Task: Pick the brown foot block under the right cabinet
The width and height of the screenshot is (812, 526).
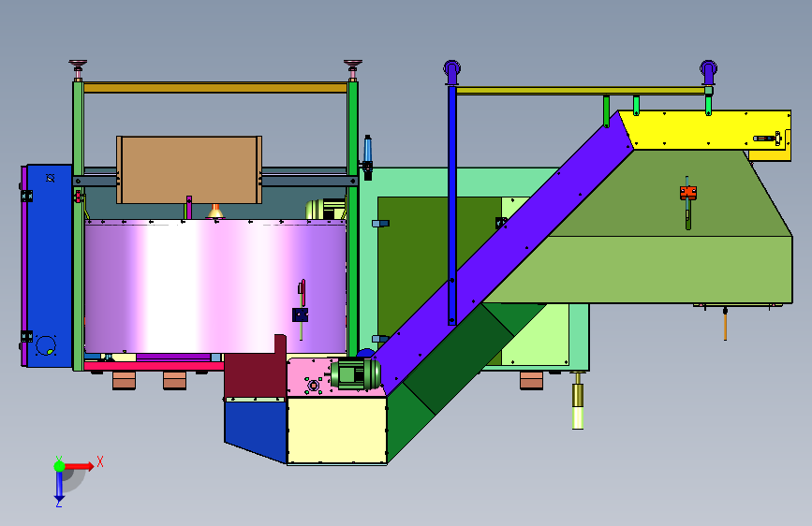Action: (531, 380)
